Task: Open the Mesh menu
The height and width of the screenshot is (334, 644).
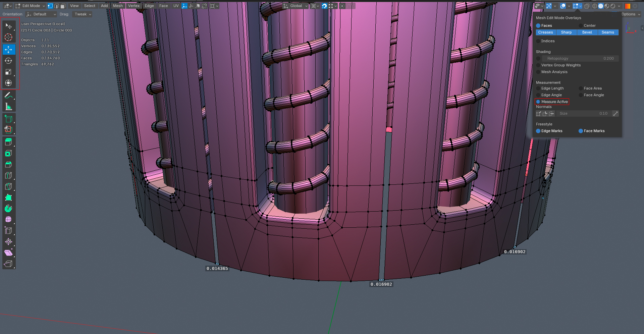Action: pos(118,6)
